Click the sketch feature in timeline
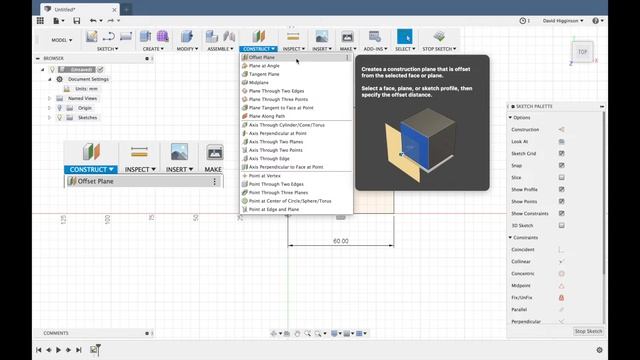The image size is (640, 360). [x=94, y=349]
